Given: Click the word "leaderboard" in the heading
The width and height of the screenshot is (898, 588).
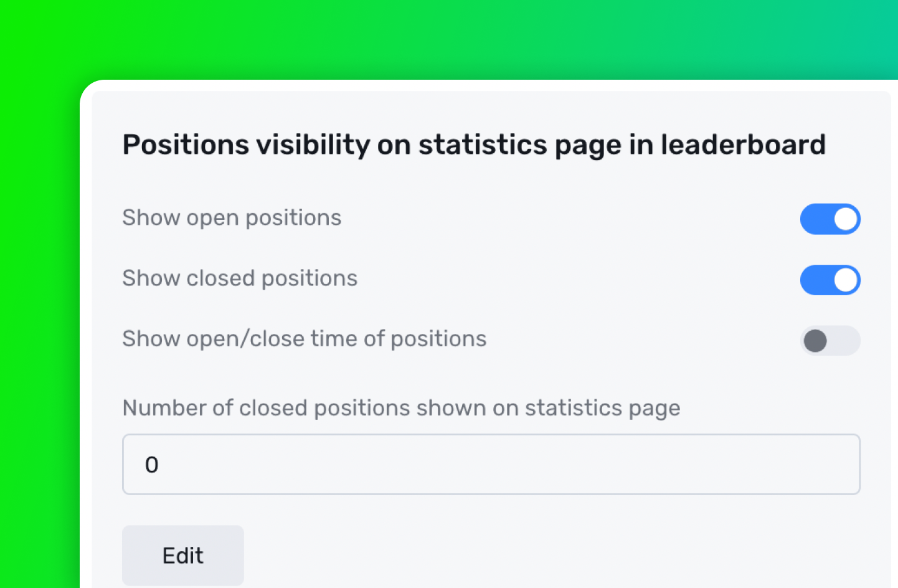Looking at the screenshot, I should 743,145.
